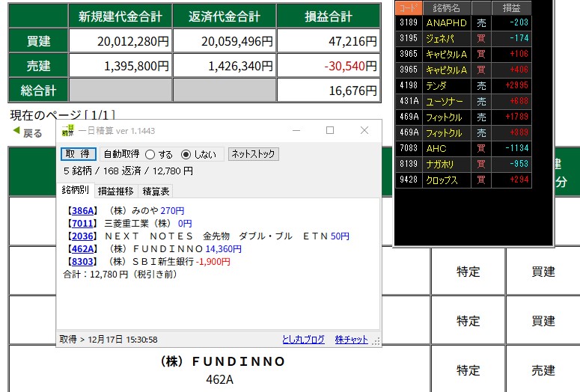Switch to the 損益推移 tab
This screenshot has width=580, height=392.
tap(116, 192)
